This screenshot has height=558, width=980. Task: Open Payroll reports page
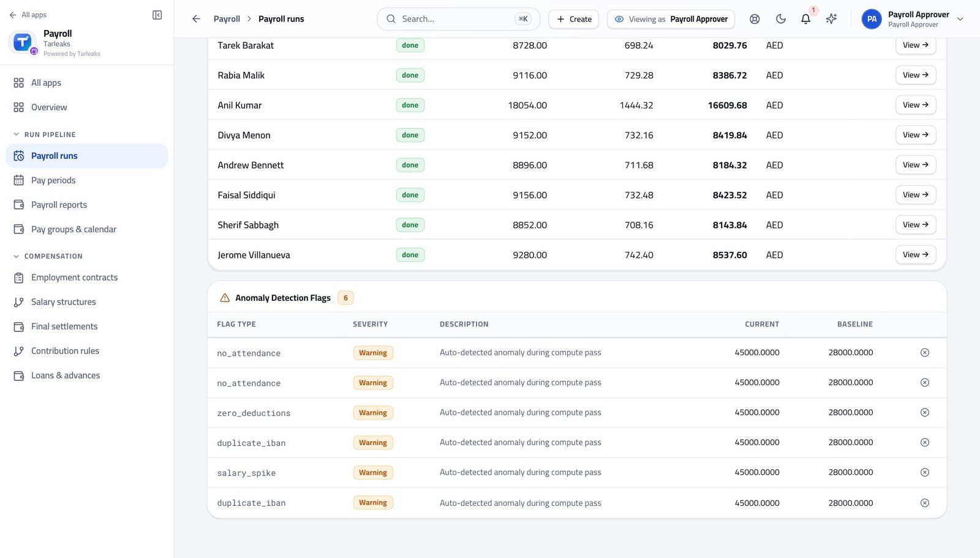point(86,205)
